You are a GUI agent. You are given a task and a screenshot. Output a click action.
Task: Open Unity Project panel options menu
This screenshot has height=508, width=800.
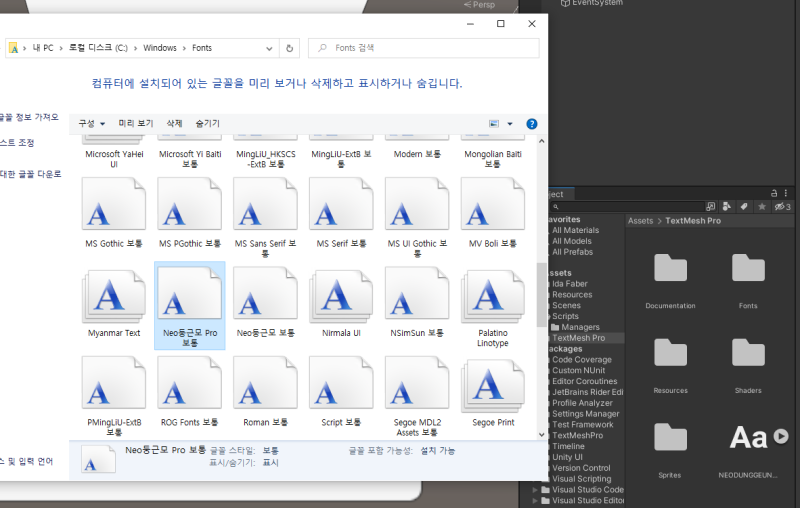point(786,193)
